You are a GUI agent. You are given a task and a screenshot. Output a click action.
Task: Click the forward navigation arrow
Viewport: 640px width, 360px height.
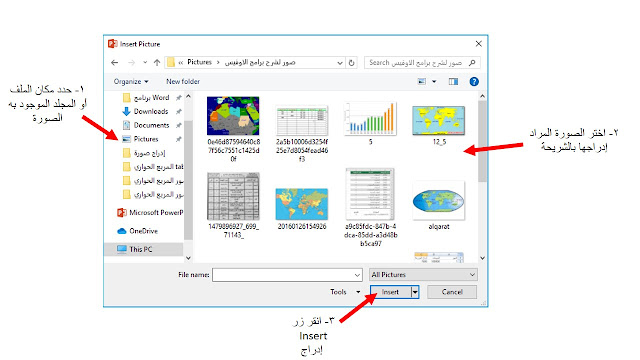coord(131,62)
